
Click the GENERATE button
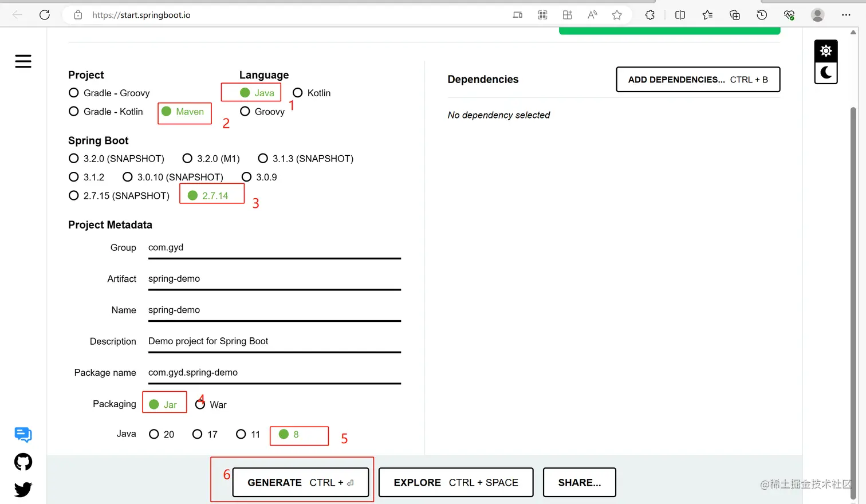(x=301, y=482)
